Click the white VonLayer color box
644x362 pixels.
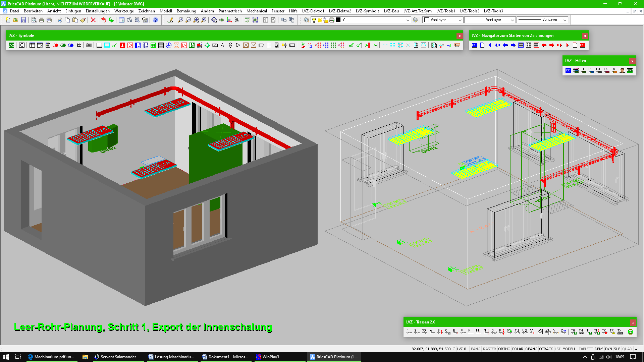tap(427, 20)
